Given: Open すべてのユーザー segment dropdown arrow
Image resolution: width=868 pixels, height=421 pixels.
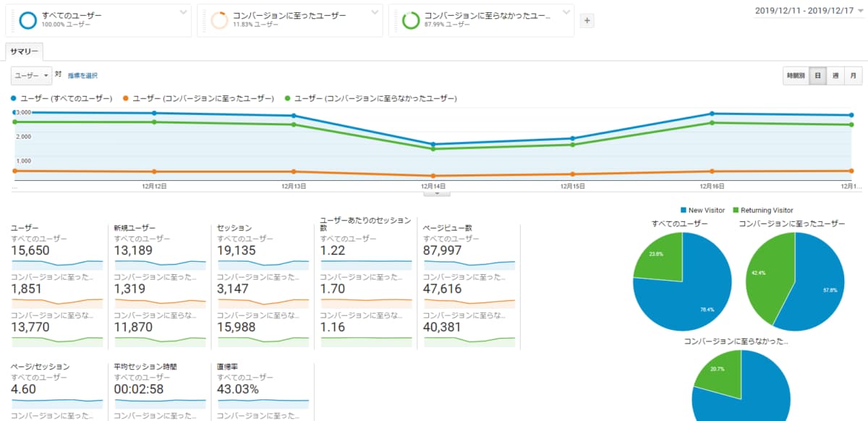Looking at the screenshot, I should 183,12.
